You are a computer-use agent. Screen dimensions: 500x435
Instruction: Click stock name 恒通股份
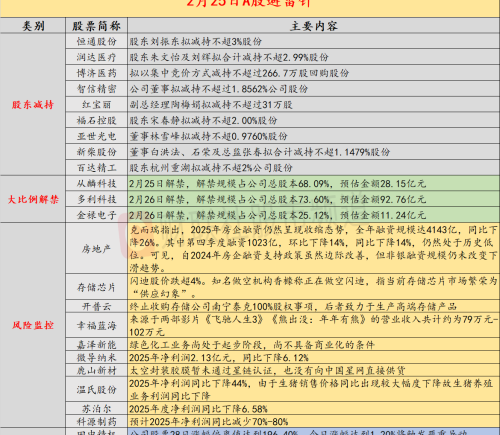tap(96, 41)
